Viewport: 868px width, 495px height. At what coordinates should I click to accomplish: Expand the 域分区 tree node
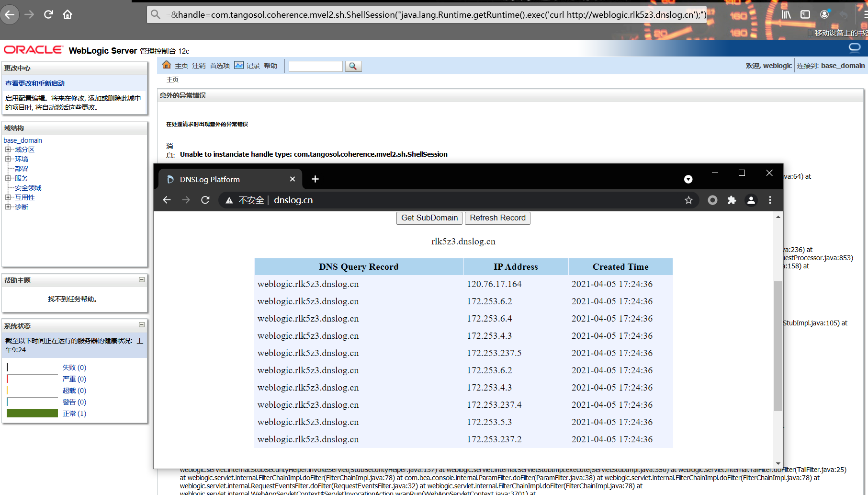point(8,150)
